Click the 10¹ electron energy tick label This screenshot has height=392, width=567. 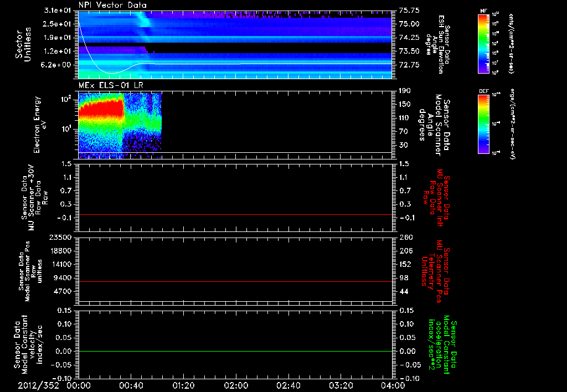click(66, 129)
